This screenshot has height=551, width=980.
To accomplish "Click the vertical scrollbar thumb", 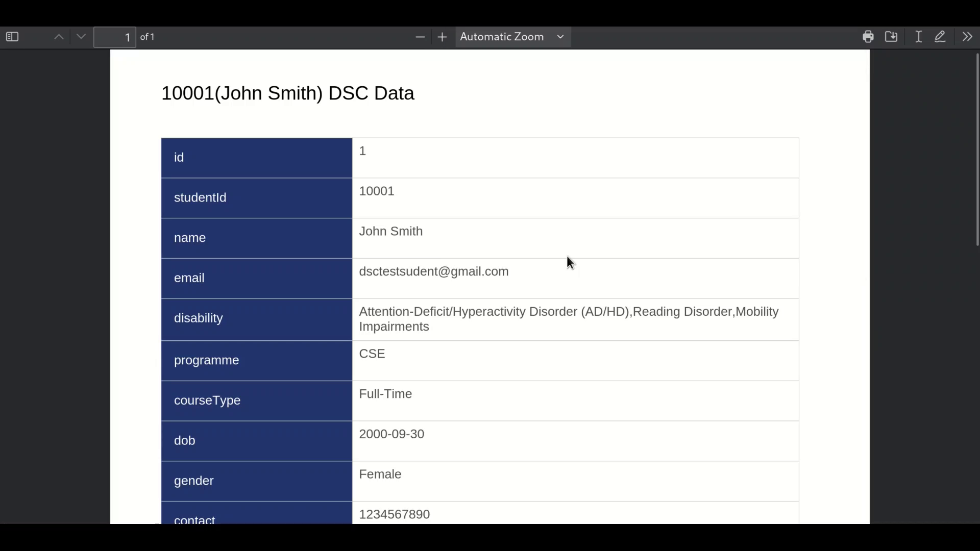I will [x=977, y=151].
